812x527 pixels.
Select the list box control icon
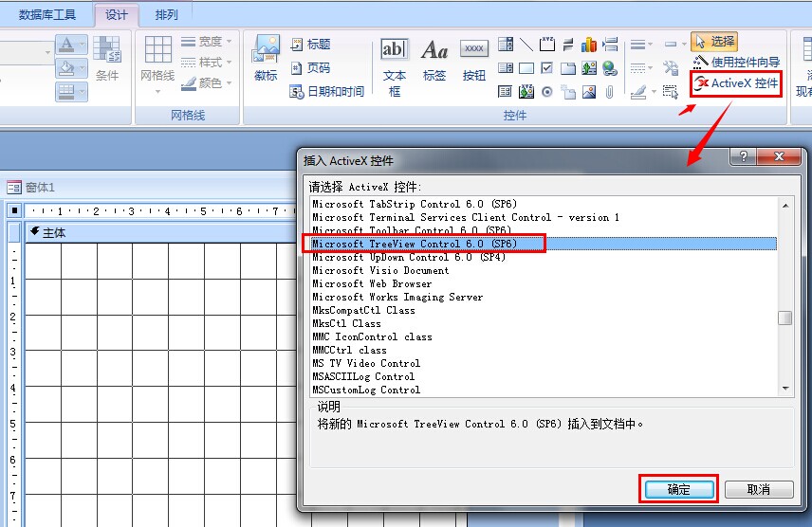coord(506,68)
